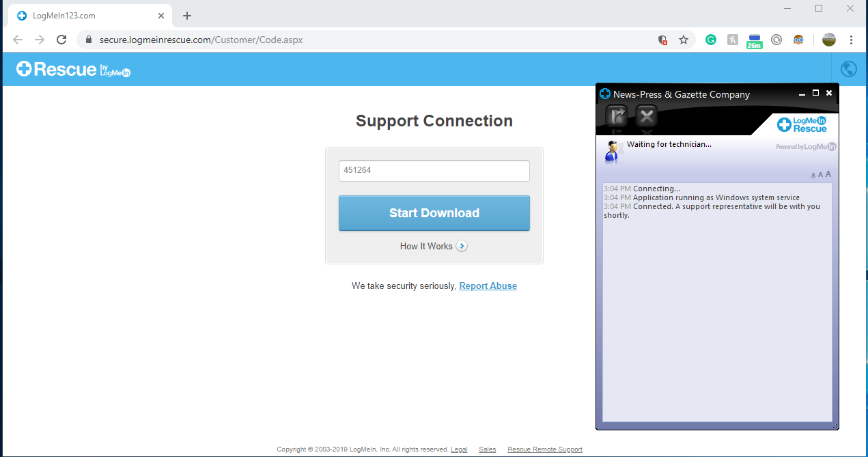Click the circular refresh-arrow extension icon

[x=776, y=40]
